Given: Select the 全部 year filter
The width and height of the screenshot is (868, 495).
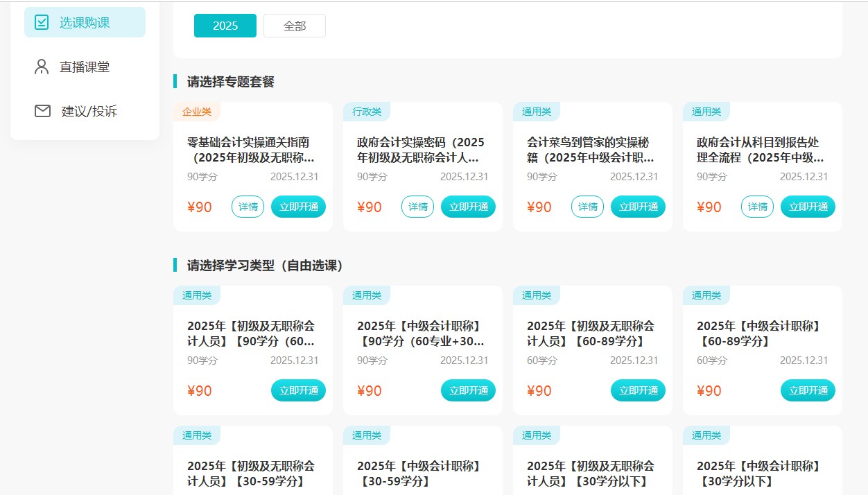Looking at the screenshot, I should (x=295, y=26).
